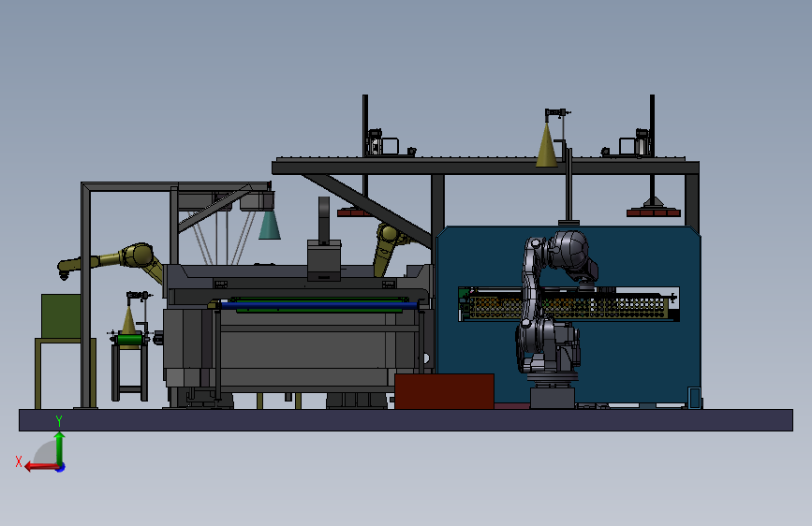The height and width of the screenshot is (526, 812).
Task: Select the teal cone lamp under the gantry
Action: click(x=270, y=226)
